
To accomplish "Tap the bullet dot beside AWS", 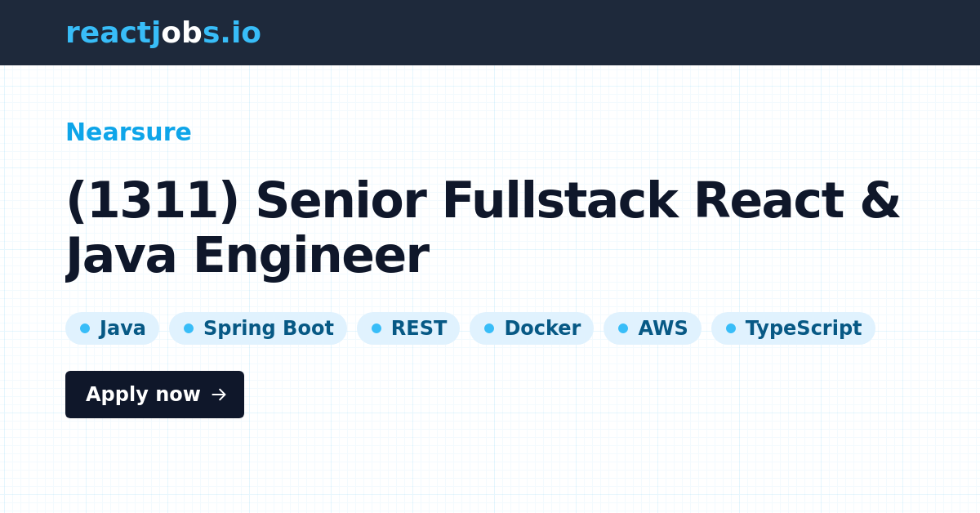I will (623, 328).
